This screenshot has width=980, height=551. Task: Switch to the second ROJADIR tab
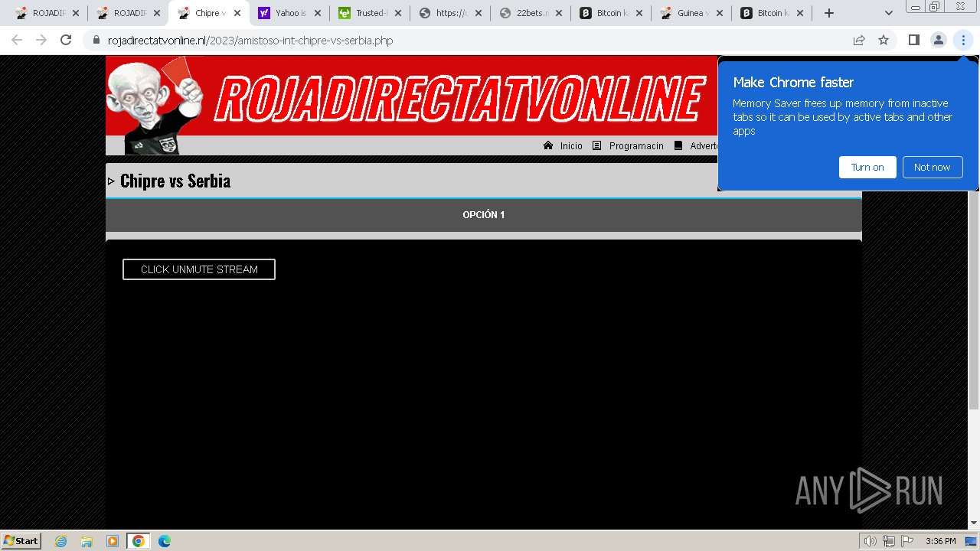[x=128, y=13]
